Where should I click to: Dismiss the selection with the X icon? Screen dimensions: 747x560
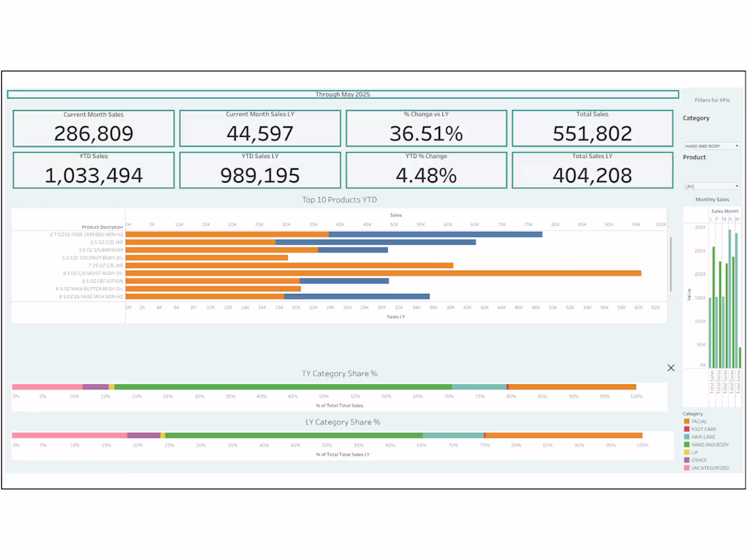click(x=671, y=367)
